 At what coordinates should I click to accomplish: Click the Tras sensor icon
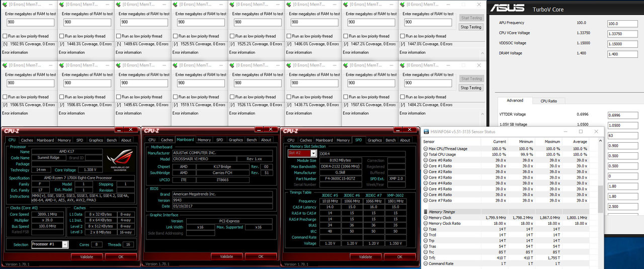point(425,246)
